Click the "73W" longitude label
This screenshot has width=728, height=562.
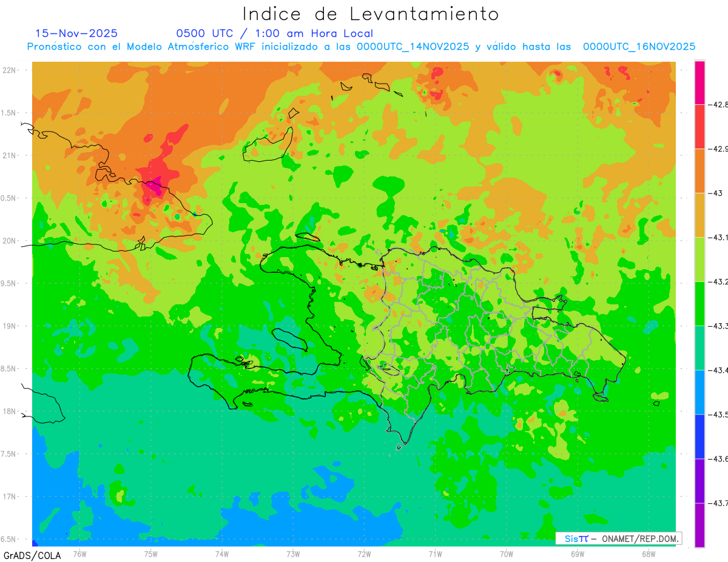(x=293, y=554)
